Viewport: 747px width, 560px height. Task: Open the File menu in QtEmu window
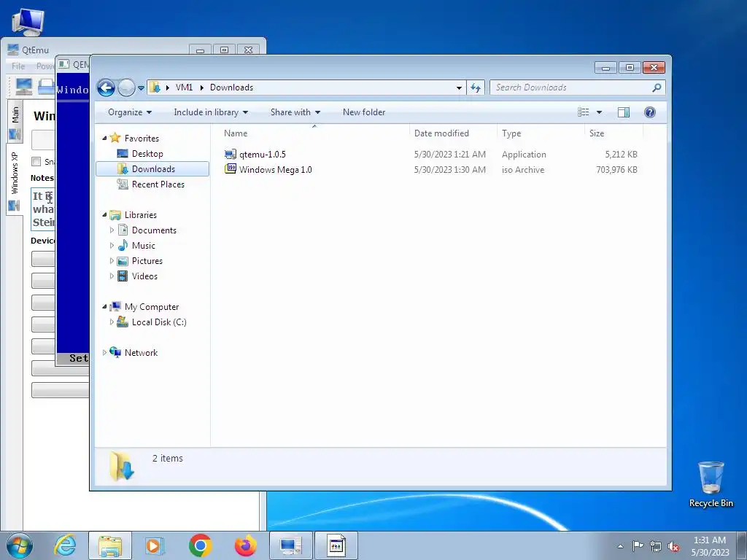tap(18, 66)
